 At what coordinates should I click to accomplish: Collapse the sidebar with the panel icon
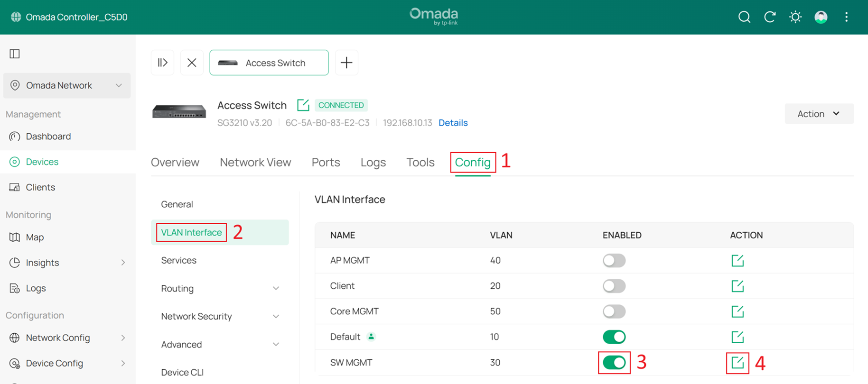15,54
